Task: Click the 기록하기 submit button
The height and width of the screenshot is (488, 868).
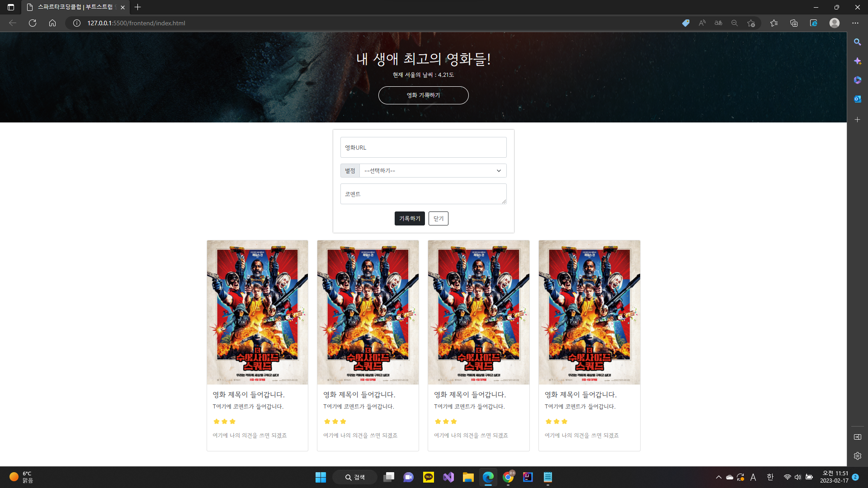Action: tap(410, 219)
